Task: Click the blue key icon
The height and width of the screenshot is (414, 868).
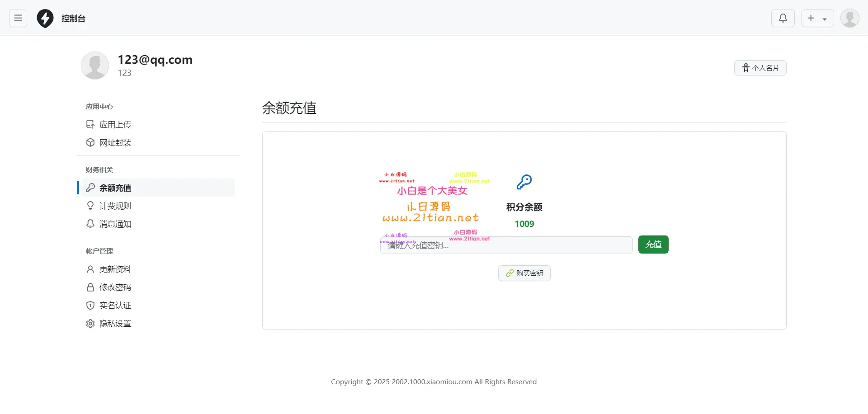Action: 524,182
